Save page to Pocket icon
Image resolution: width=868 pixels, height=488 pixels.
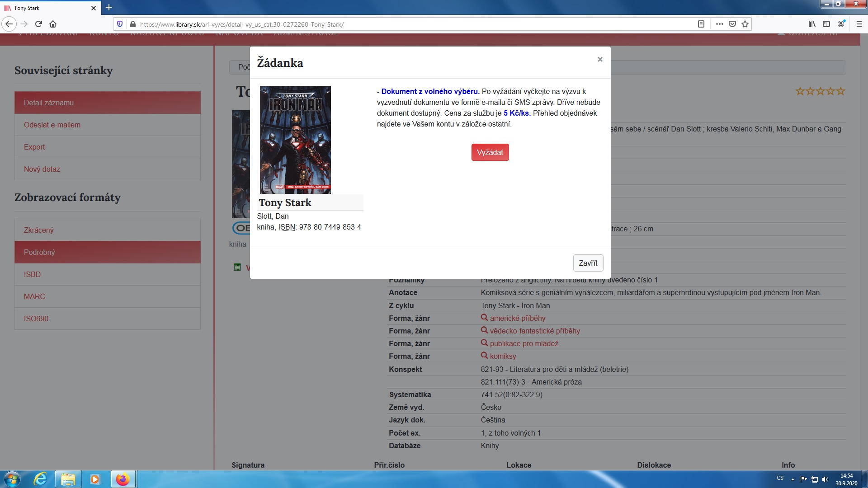pos(732,24)
